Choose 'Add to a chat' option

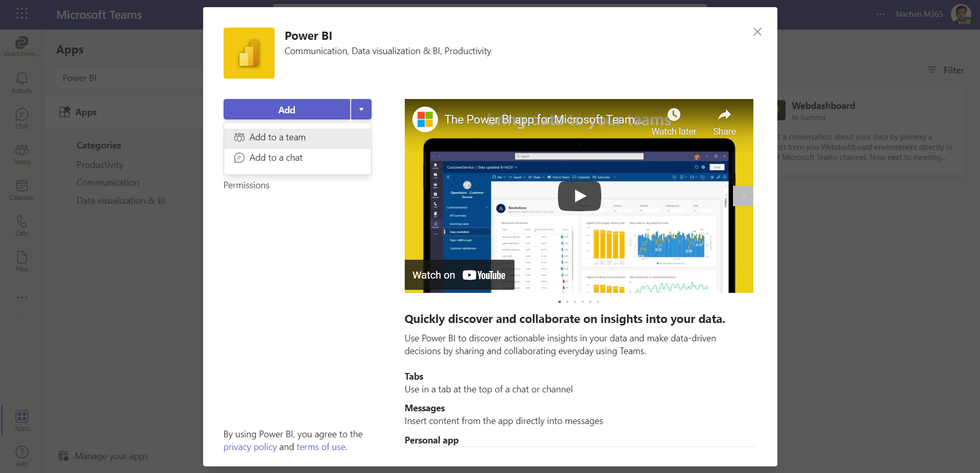(276, 158)
